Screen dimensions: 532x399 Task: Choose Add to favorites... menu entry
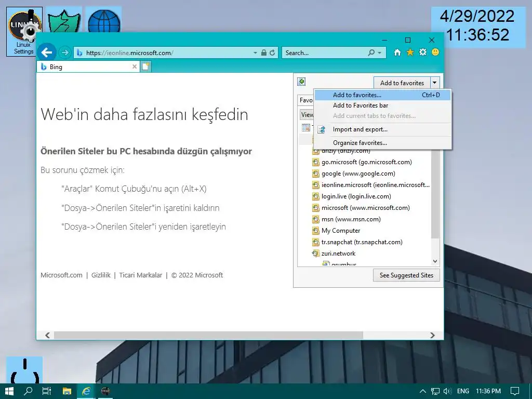383,95
